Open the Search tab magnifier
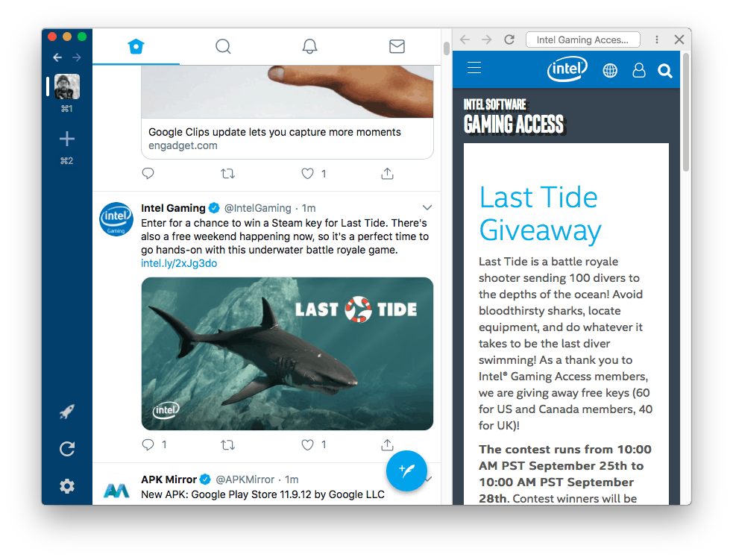 coord(223,46)
